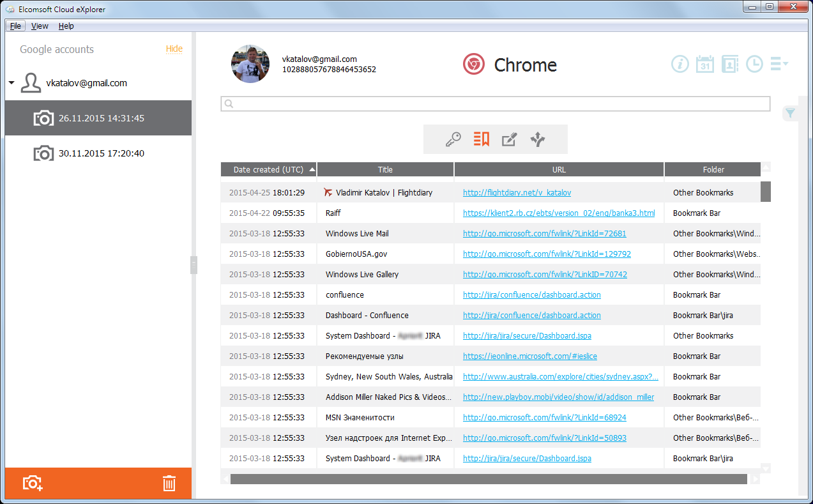The height and width of the screenshot is (504, 813).
Task: Click the forked-arrows icon in toolbar
Action: point(538,139)
